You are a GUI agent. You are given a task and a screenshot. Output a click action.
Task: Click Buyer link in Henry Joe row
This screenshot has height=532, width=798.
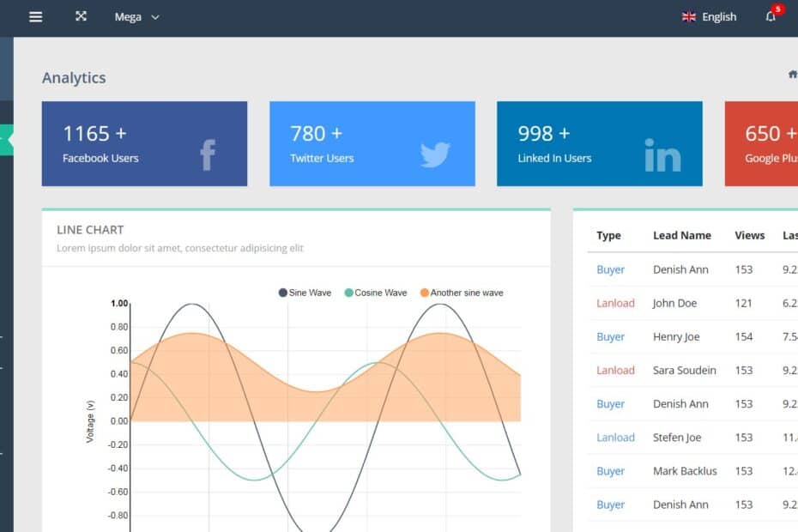610,336
